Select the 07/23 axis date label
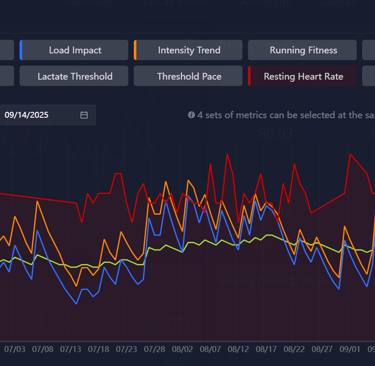 tap(127, 349)
